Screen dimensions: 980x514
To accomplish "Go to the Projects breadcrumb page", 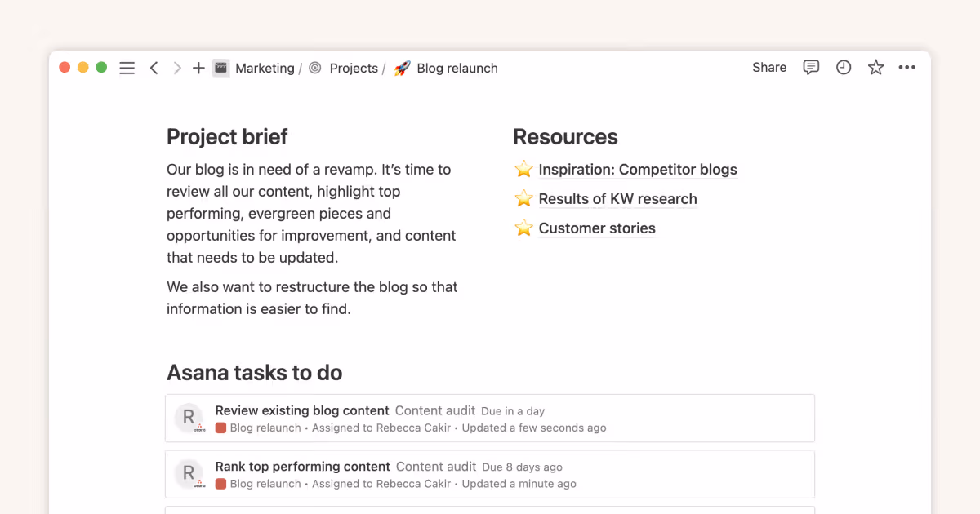I will point(354,68).
